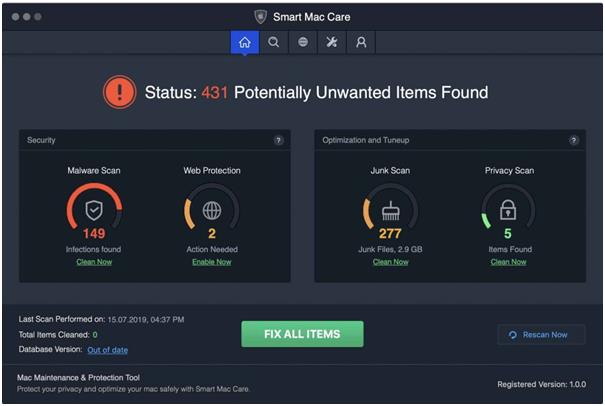605x406 pixels.
Task: Click the red exclamation status alert icon
Action: point(120,92)
